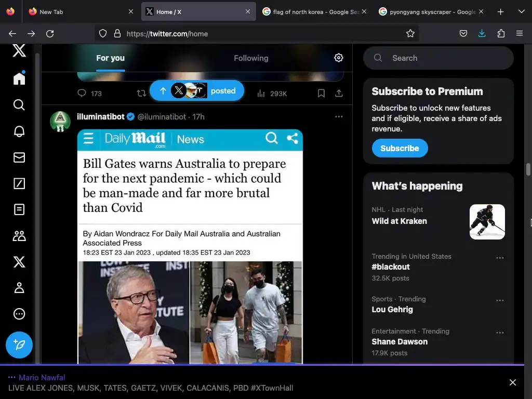Open the Home icon in sidebar
Image resolution: width=532 pixels, height=399 pixels.
coord(19,78)
